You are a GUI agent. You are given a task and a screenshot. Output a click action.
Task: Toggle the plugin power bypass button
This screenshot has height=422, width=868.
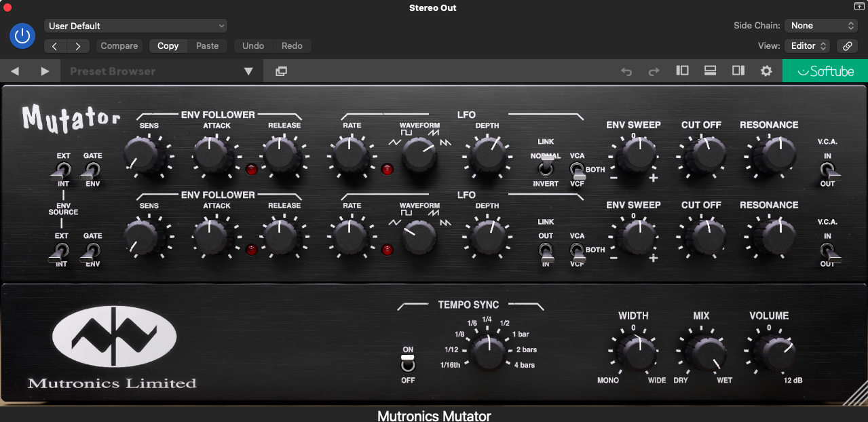coord(22,36)
